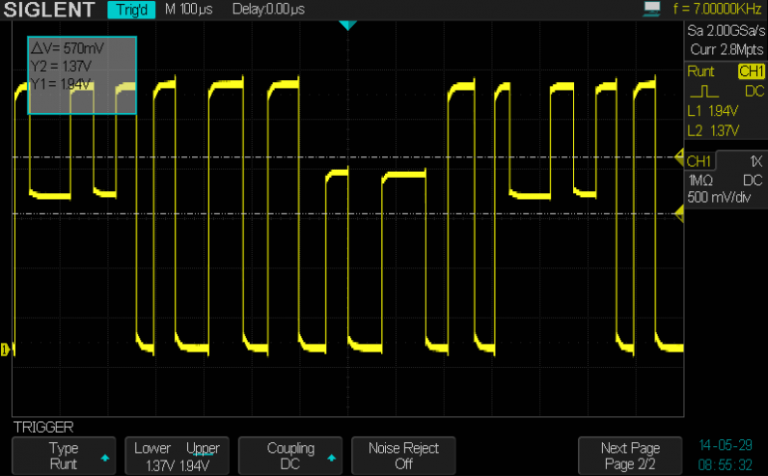768x476 pixels.
Task: Toggle the Lower/Upper level selection softkey
Action: (176, 456)
